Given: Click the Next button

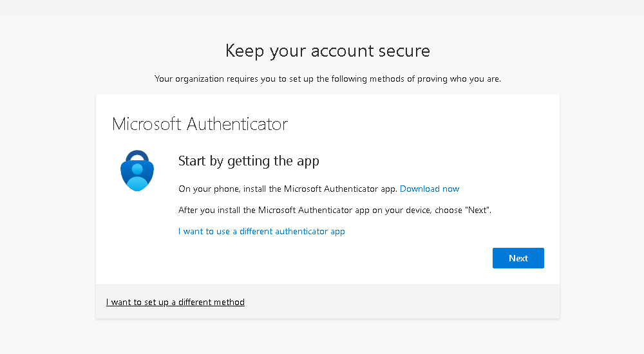Looking at the screenshot, I should [x=518, y=258].
